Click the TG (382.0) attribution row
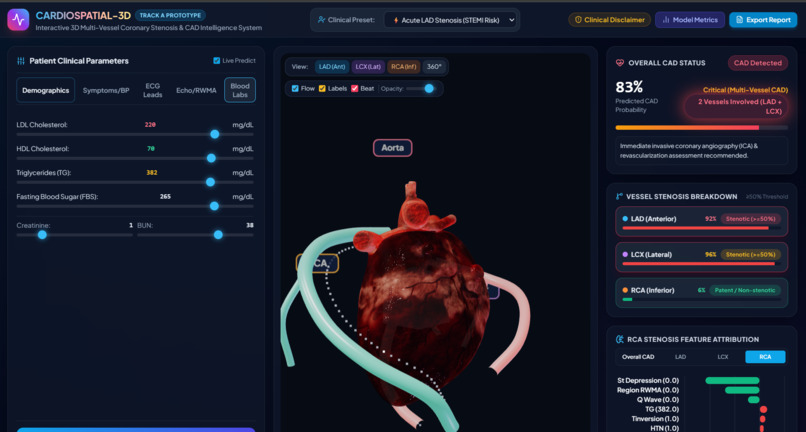 [701, 409]
